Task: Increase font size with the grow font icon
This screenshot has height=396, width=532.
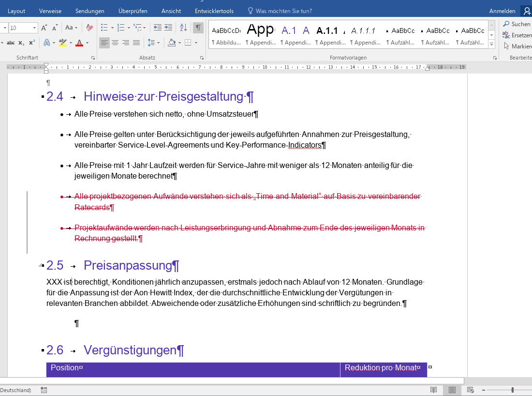Action: tap(44, 28)
